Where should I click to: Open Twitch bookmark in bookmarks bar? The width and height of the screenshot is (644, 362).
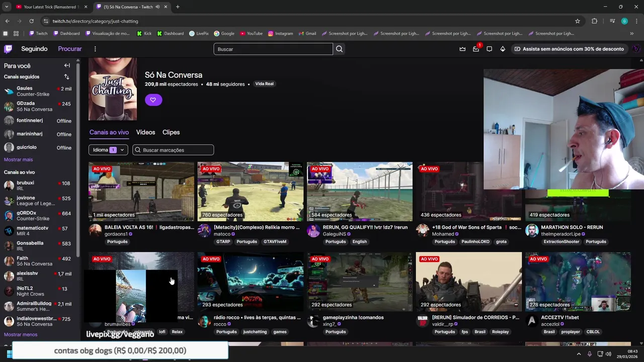point(38,34)
